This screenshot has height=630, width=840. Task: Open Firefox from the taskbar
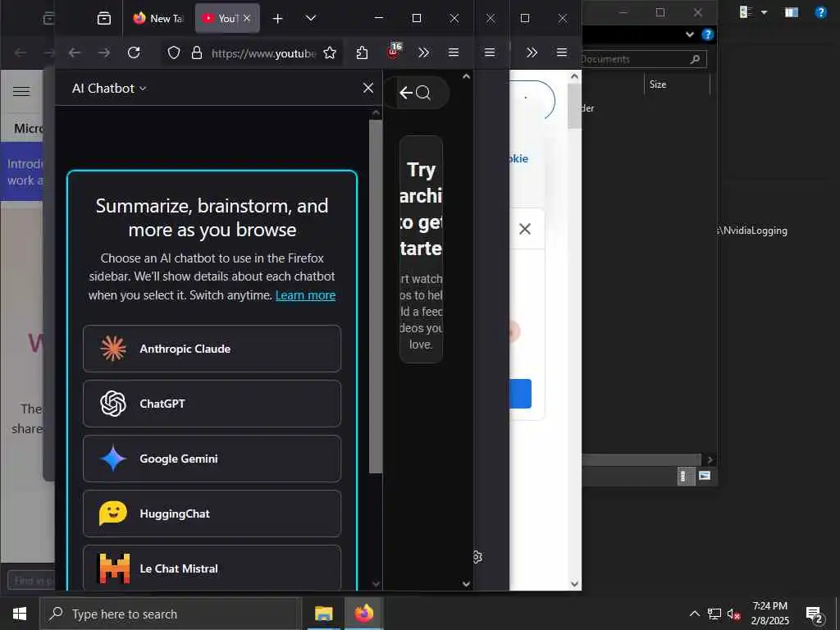(364, 614)
